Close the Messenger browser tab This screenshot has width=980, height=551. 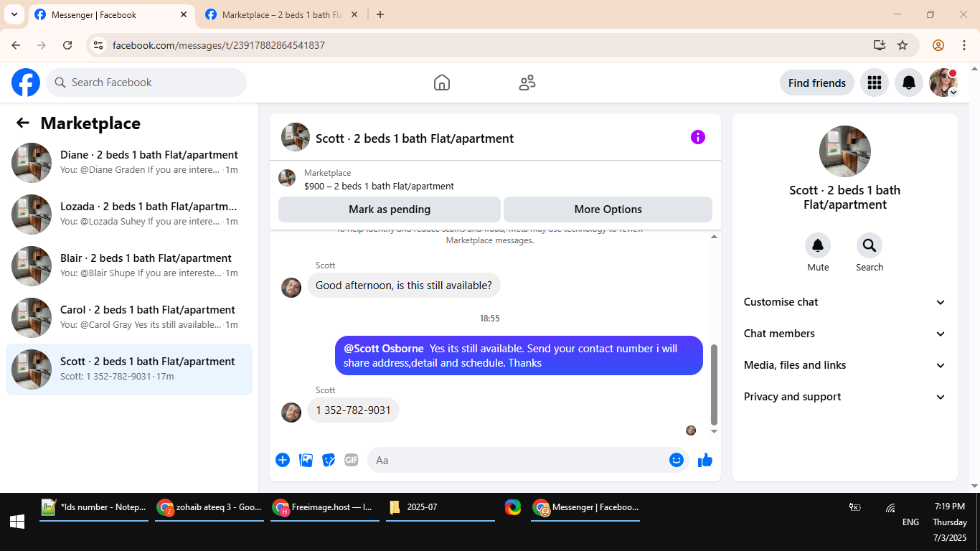[184, 14]
